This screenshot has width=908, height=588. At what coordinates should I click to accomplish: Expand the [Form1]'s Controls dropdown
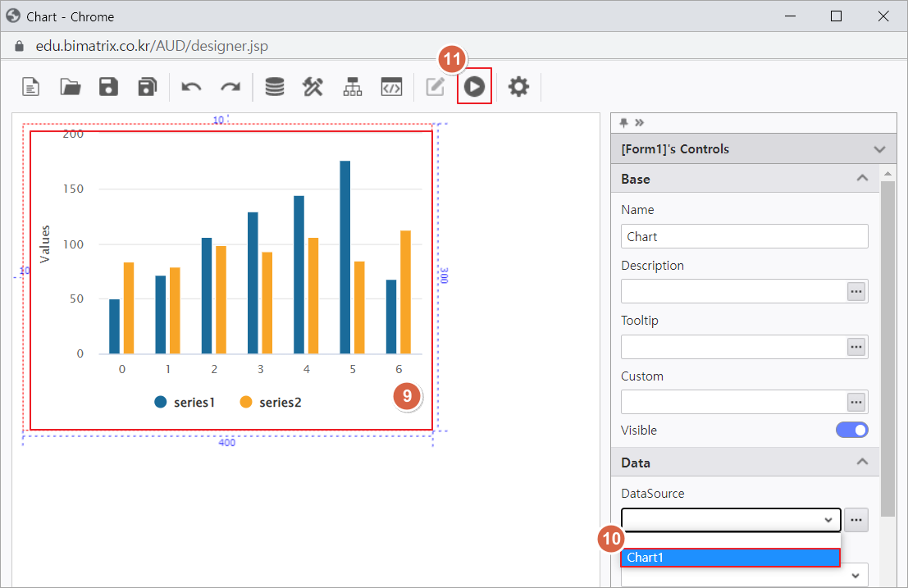[879, 149]
